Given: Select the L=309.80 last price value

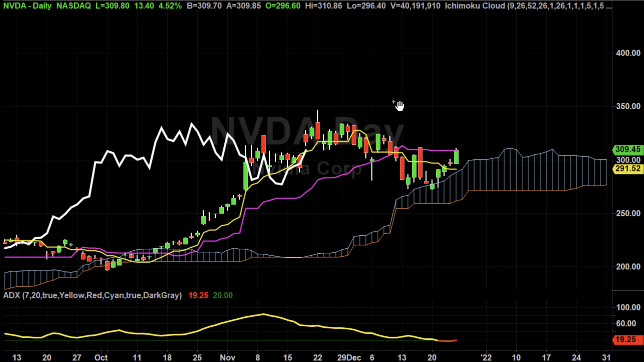Looking at the screenshot, I should [112, 6].
